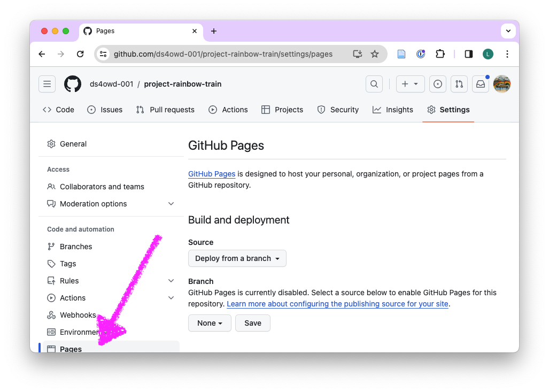Open the create new plus dropdown
The height and width of the screenshot is (392, 549).
(x=410, y=84)
